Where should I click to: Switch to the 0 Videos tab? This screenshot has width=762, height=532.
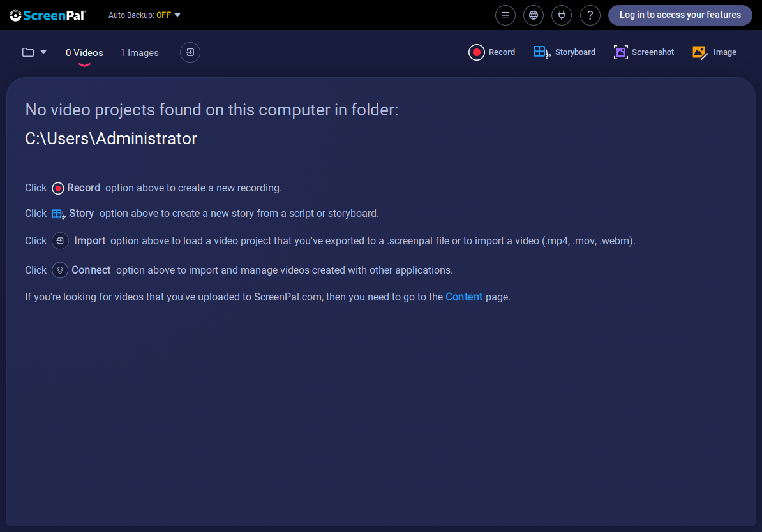(x=84, y=53)
